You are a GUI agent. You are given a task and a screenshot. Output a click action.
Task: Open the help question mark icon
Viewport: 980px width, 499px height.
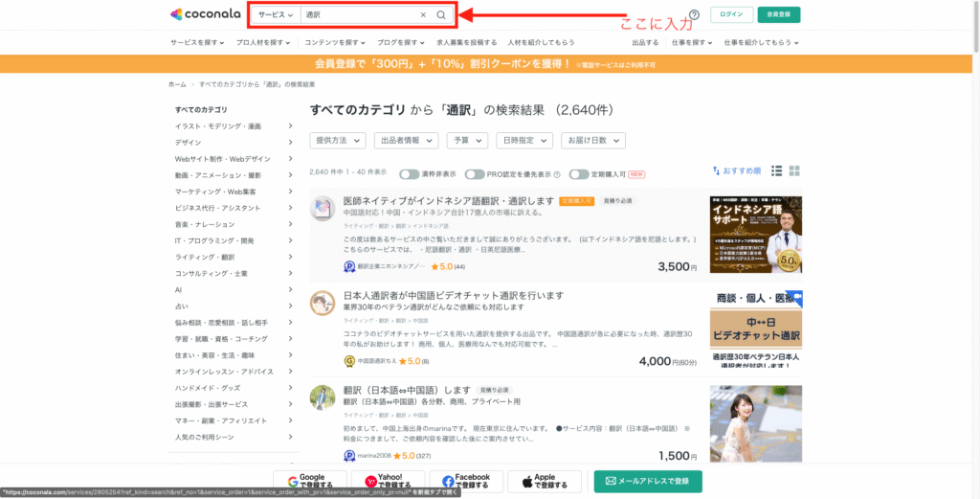694,15
